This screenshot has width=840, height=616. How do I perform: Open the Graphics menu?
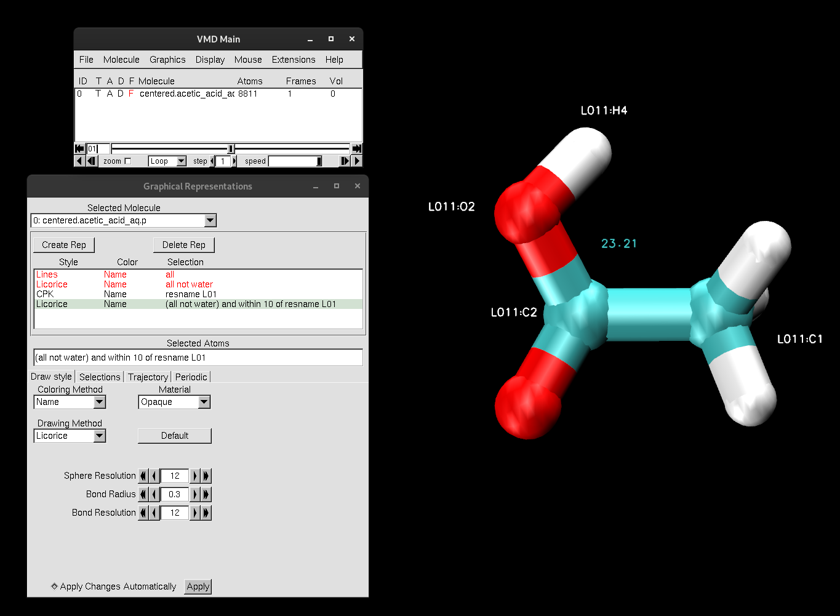pyautogui.click(x=167, y=59)
